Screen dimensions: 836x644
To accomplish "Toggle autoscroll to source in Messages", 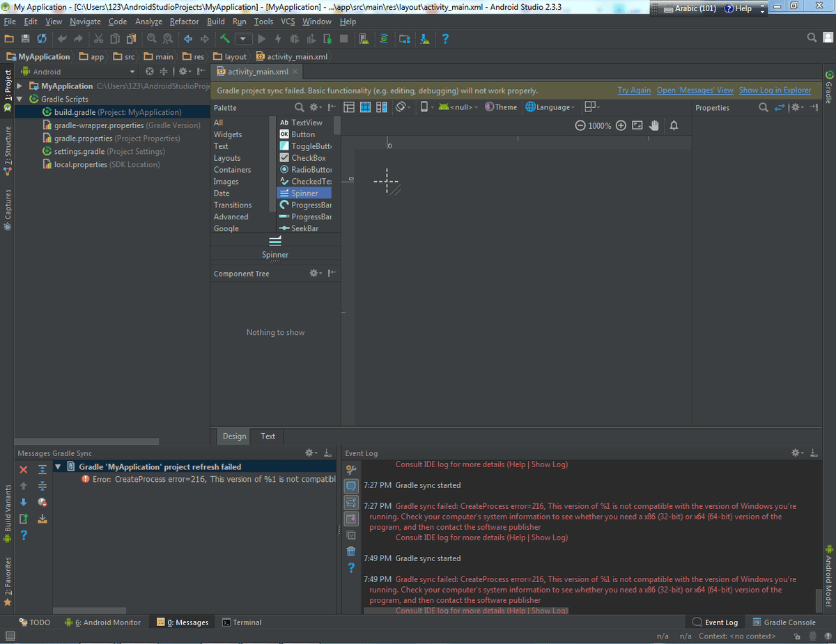I will point(42,519).
